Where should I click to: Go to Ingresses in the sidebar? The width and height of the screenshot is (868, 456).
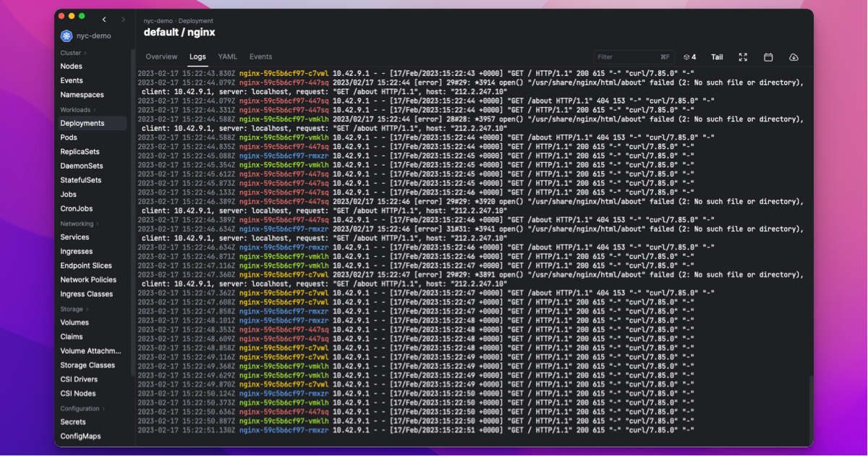point(76,251)
